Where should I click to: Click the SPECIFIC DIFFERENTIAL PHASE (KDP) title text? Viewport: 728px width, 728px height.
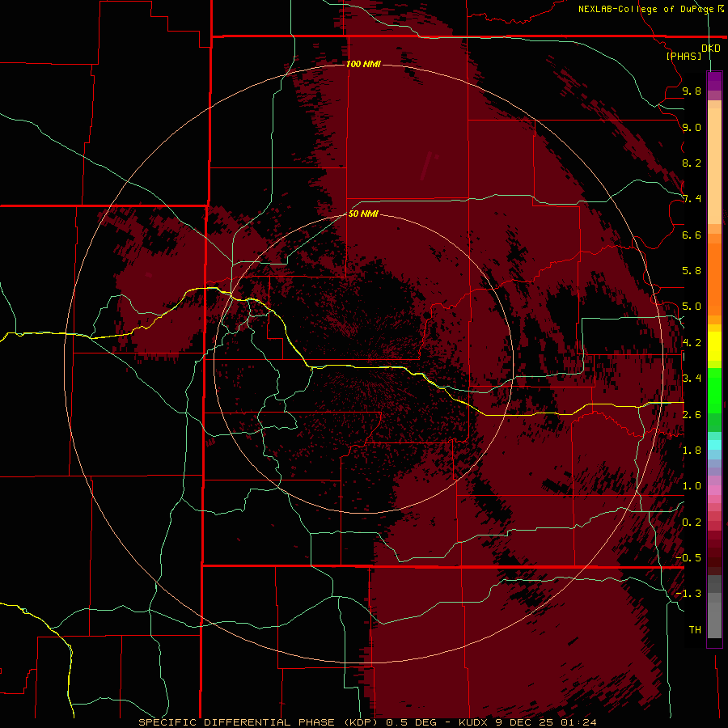pyautogui.click(x=260, y=722)
